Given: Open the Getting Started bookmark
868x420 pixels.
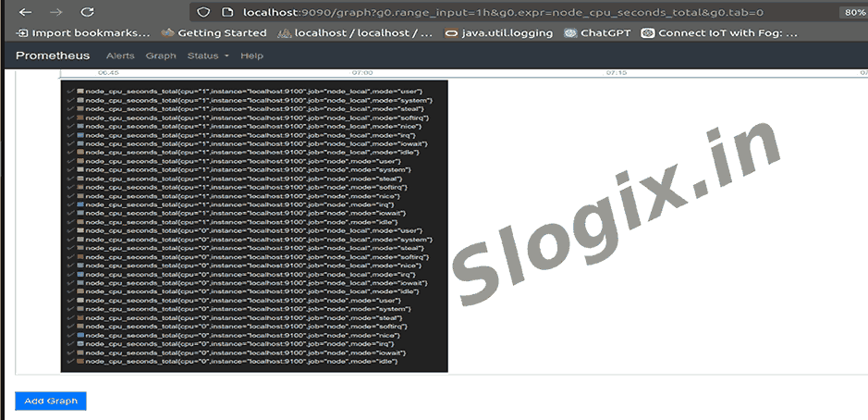Looking at the screenshot, I should 214,32.
